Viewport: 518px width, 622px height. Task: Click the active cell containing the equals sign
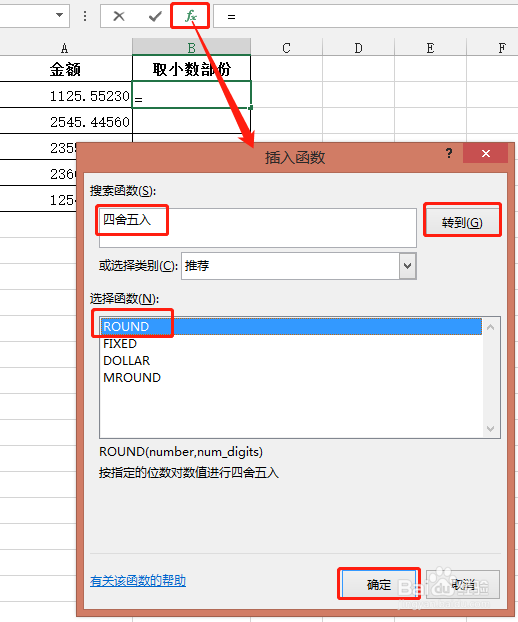point(191,95)
